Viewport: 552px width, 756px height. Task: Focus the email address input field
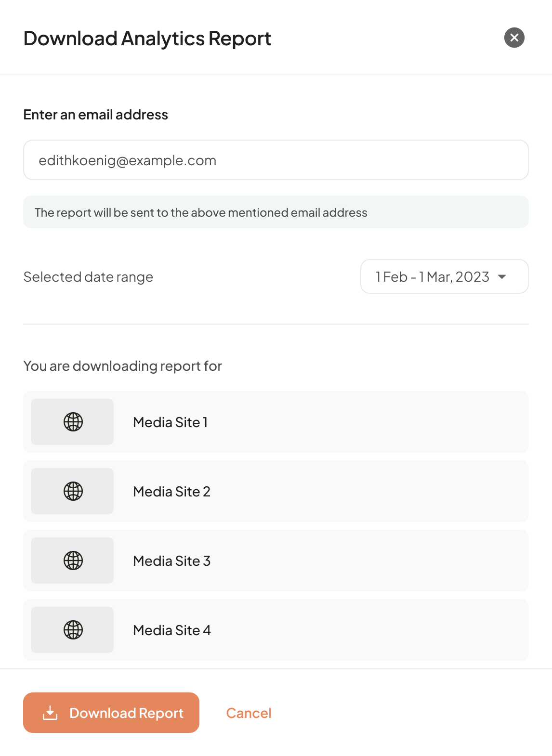(x=276, y=160)
